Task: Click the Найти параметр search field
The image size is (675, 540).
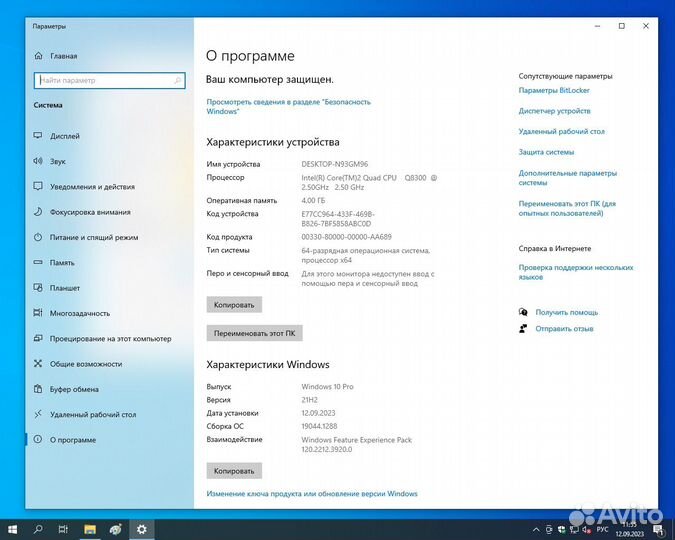Action: coord(108,80)
